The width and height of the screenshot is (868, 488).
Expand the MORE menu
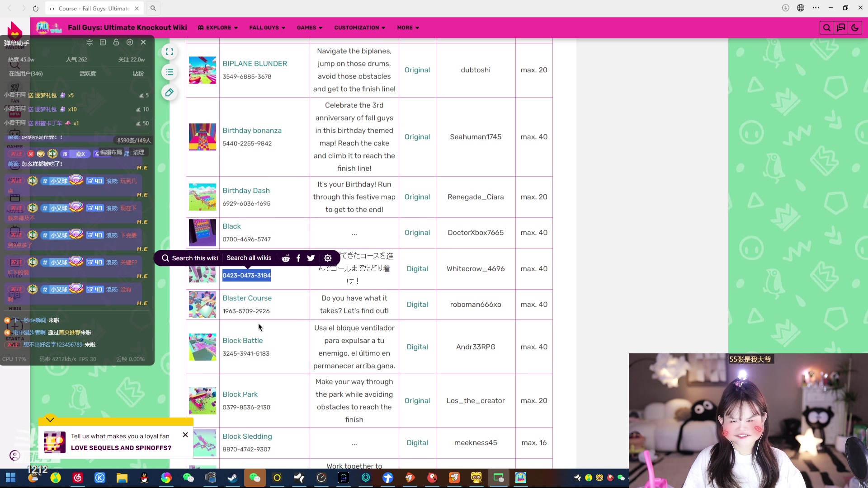408,28
